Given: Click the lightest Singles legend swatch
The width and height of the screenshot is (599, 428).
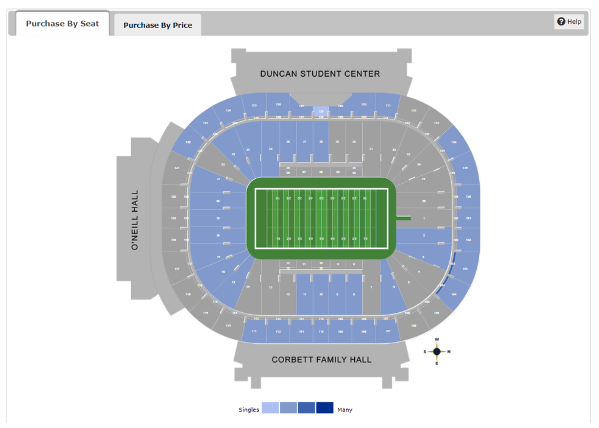Looking at the screenshot, I should (x=270, y=408).
